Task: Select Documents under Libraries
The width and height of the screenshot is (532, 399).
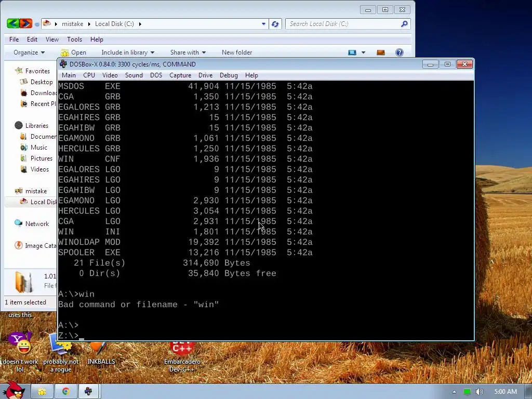Action: click(38, 137)
